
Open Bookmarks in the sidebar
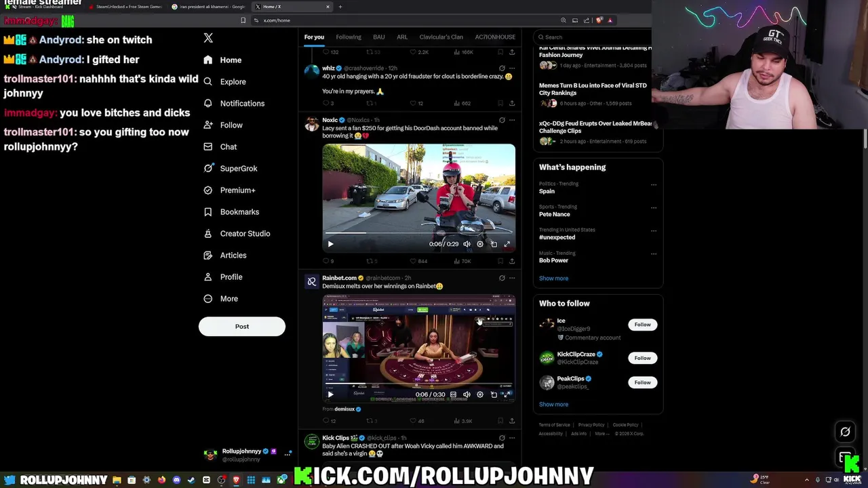click(231, 211)
